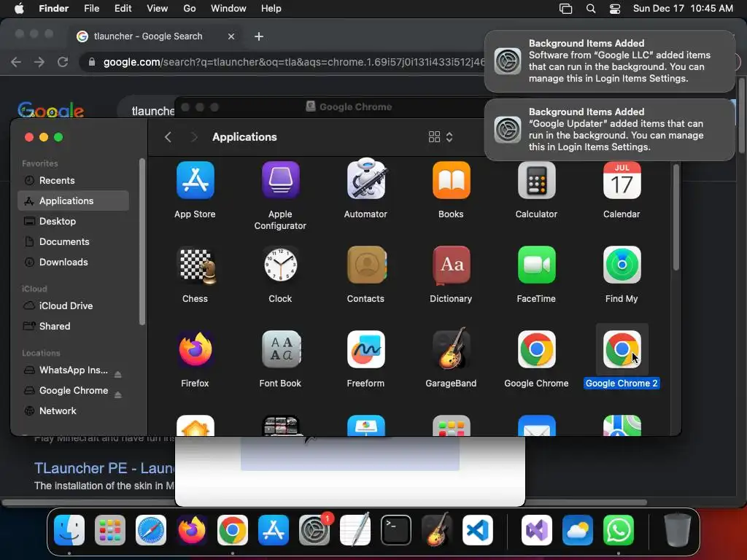Open Network in the Finder sidebar
This screenshot has width=747, height=560.
point(74,411)
